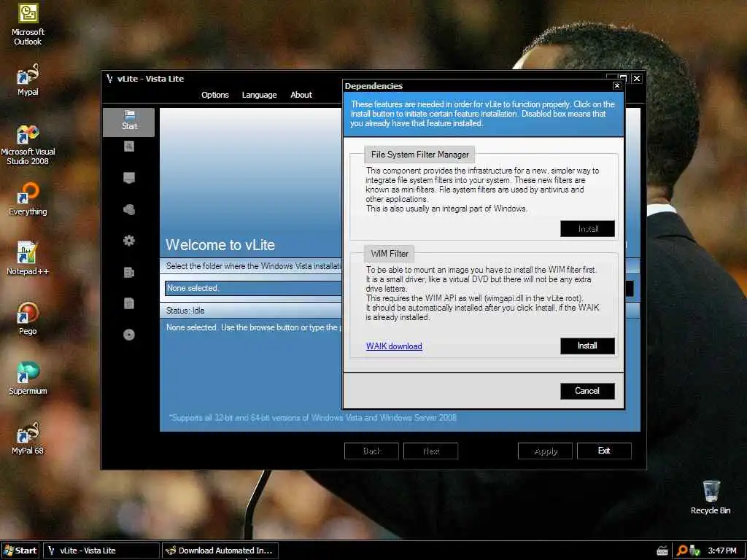The width and height of the screenshot is (747, 560).
Task: Select the Components monitor icon in vLite sidebar
Action: (128, 178)
